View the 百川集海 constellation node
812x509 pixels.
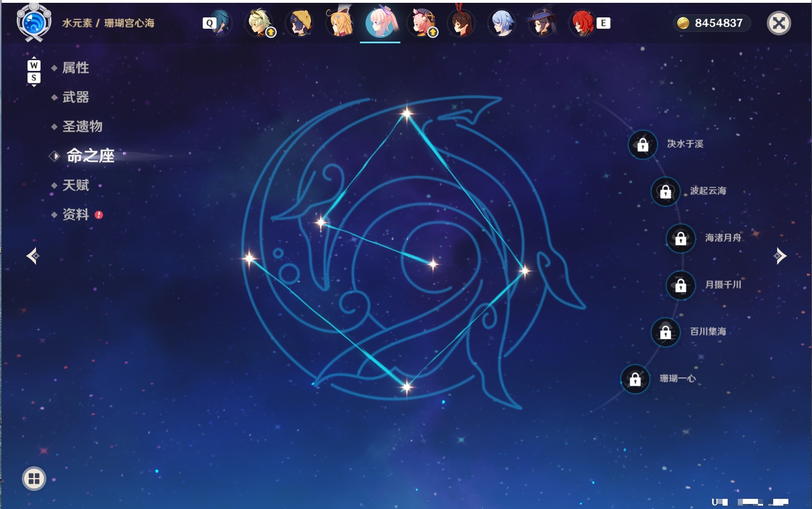[x=708, y=331]
